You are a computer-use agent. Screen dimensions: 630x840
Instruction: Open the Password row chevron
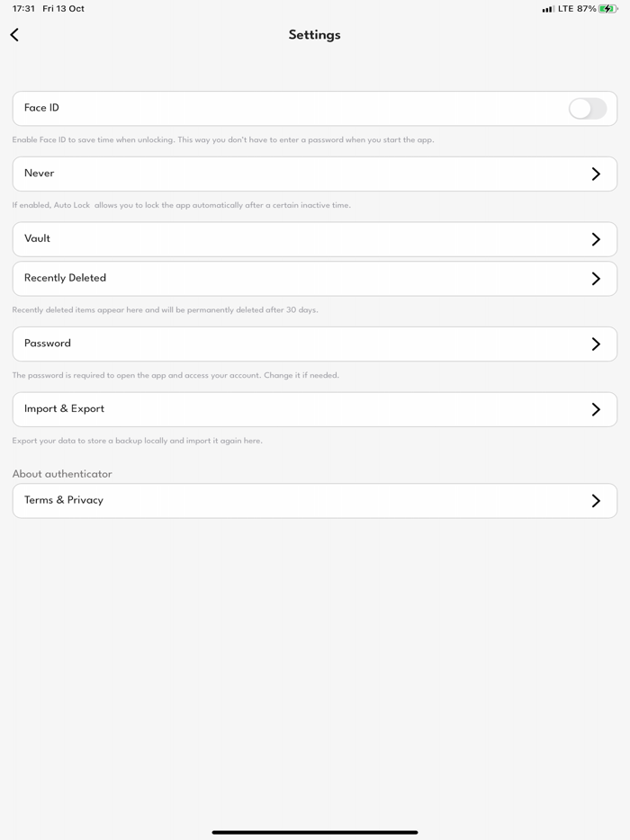(x=597, y=343)
